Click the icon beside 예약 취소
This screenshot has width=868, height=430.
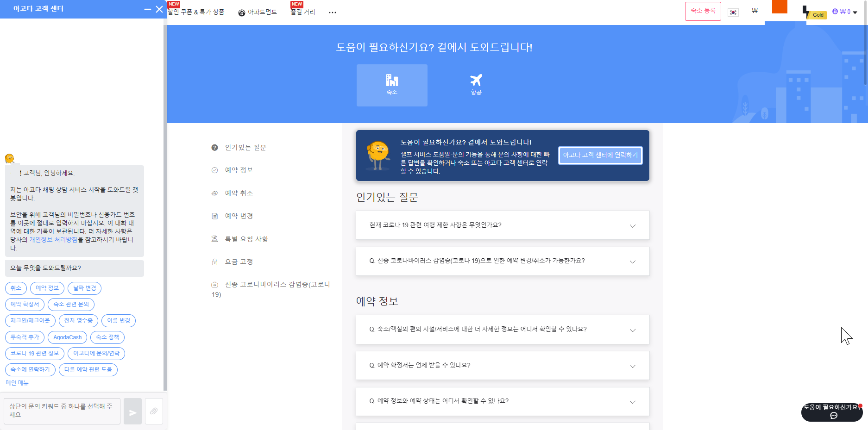coord(214,193)
